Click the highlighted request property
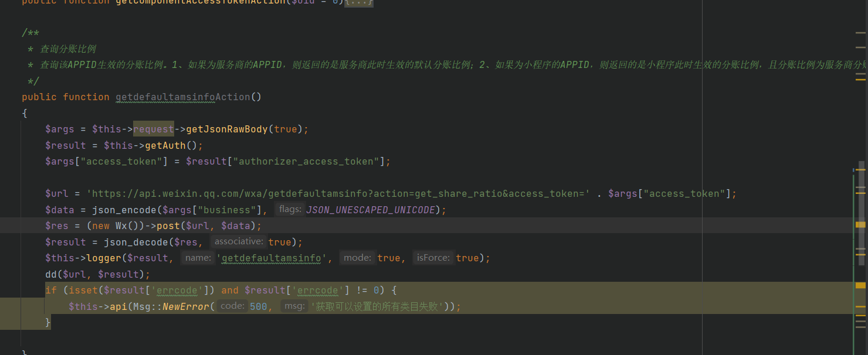Viewport: 868px width, 355px height. click(154, 129)
